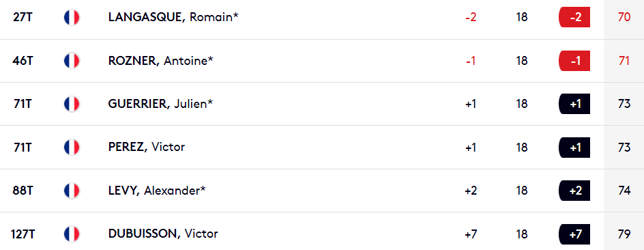644x250 pixels.
Task: Click the round score 70
Action: (x=624, y=18)
